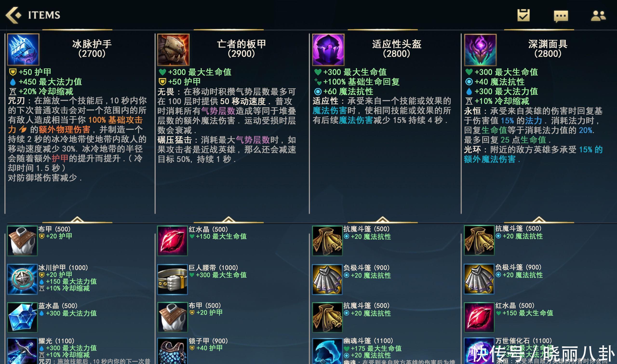Click the 蓝水晶 crystal icon

(x=22, y=317)
